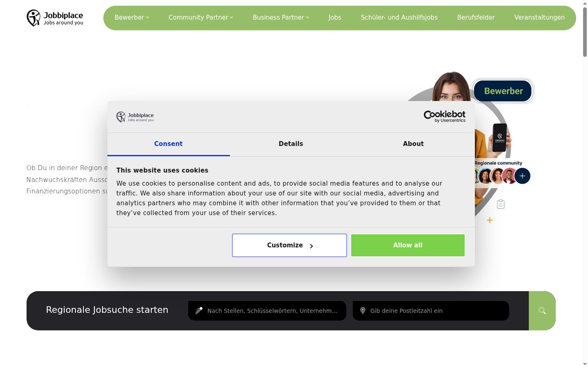Click the Customize cookies button
The width and height of the screenshot is (588, 368).
290,245
